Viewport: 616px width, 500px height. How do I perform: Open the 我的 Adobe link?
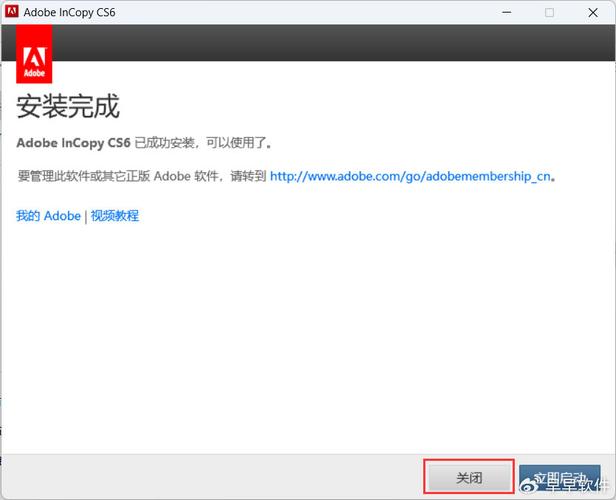pos(48,216)
